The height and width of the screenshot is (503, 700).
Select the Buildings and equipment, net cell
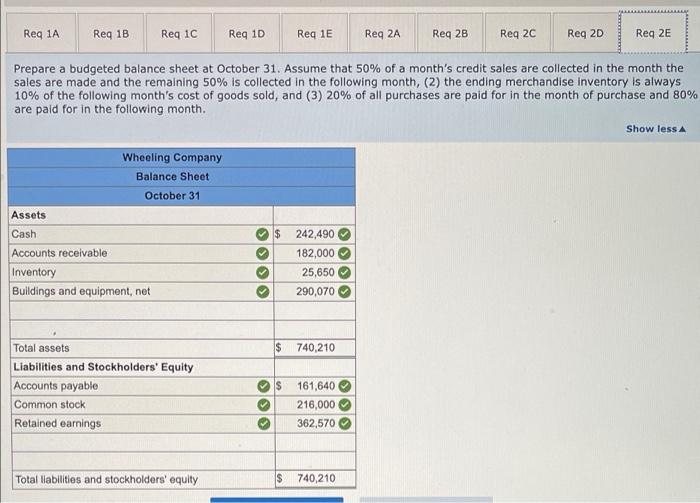click(141, 291)
